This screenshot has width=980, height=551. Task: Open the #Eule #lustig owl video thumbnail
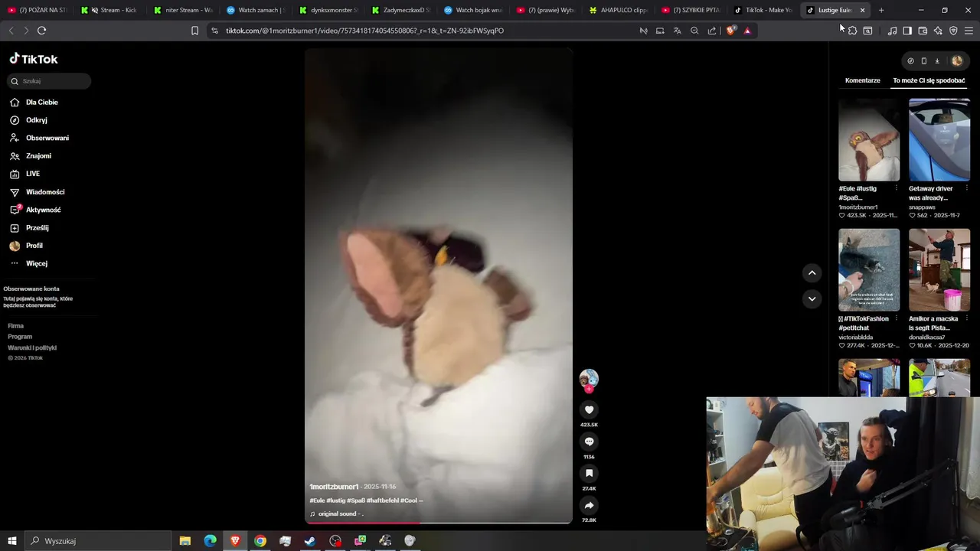pos(869,140)
